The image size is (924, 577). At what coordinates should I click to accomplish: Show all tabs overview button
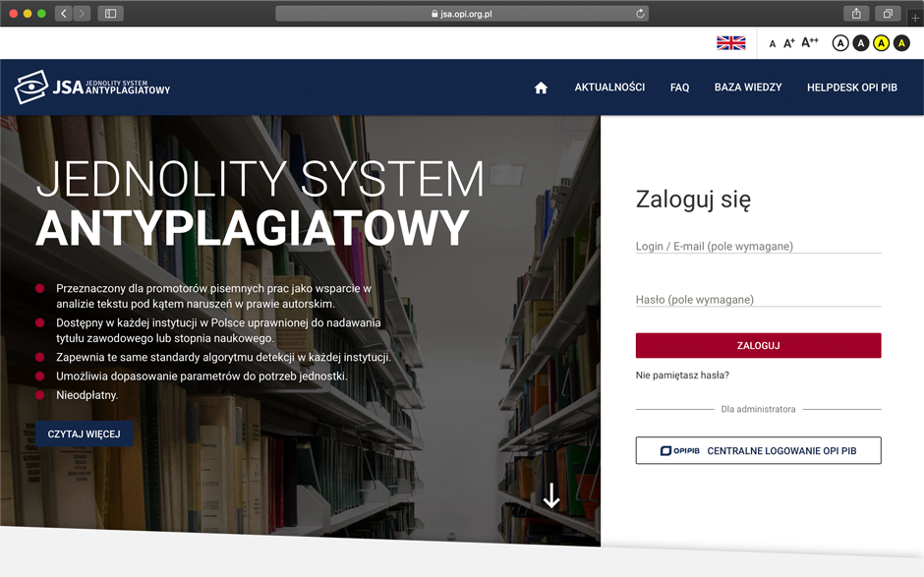click(888, 13)
